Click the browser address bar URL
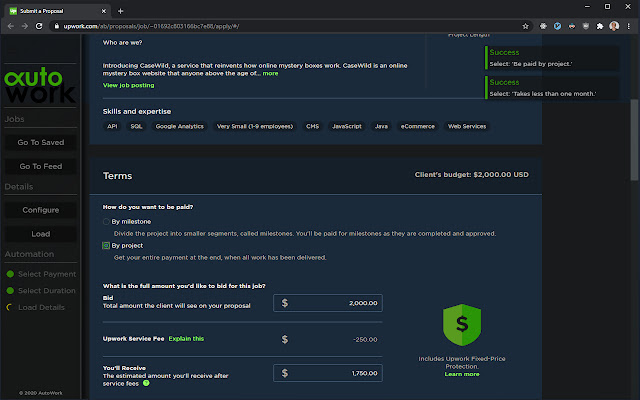Viewport: 640px width, 400px height. click(151, 26)
